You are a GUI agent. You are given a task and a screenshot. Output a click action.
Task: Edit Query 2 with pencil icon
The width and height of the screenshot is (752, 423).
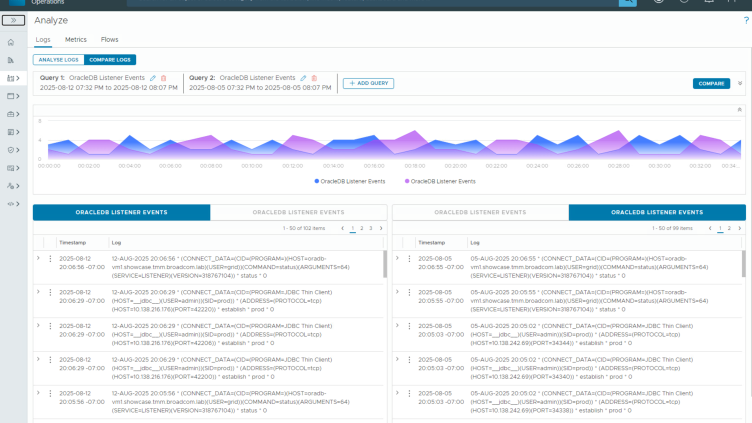tap(304, 78)
